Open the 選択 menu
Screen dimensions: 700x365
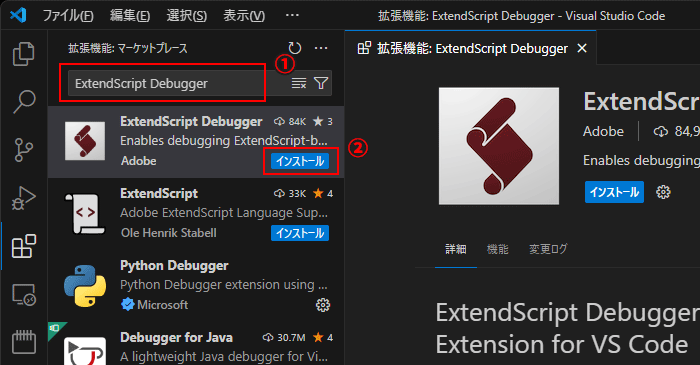(x=187, y=16)
